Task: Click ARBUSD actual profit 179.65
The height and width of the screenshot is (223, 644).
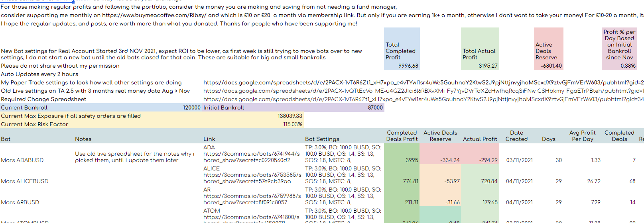Action: [490, 202]
